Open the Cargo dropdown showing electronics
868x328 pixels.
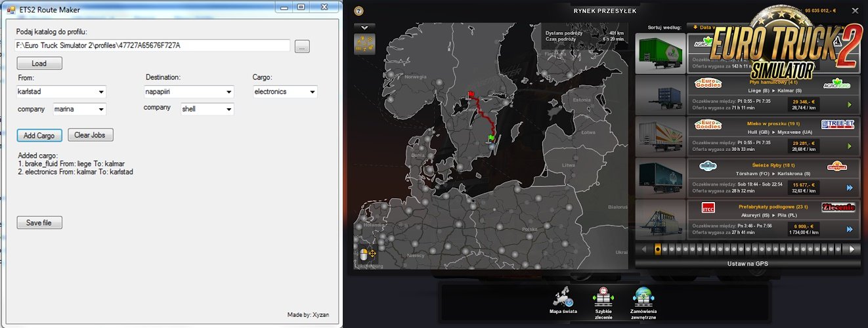click(x=312, y=92)
